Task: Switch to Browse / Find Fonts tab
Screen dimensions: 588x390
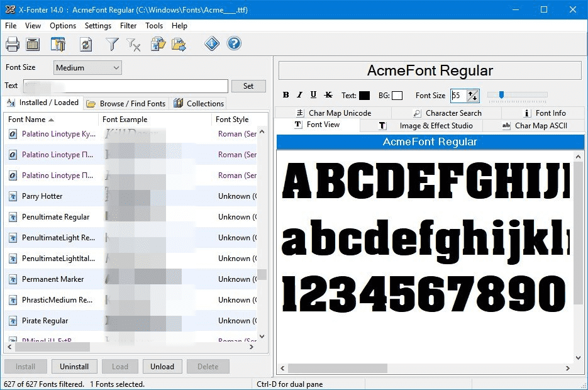Action: 126,104
